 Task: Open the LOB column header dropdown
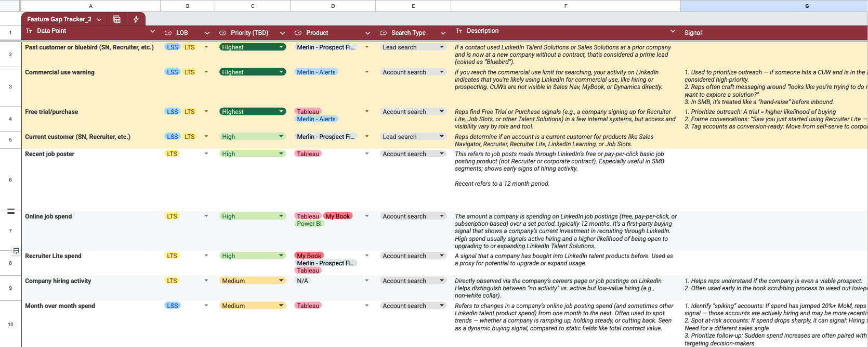point(207,33)
